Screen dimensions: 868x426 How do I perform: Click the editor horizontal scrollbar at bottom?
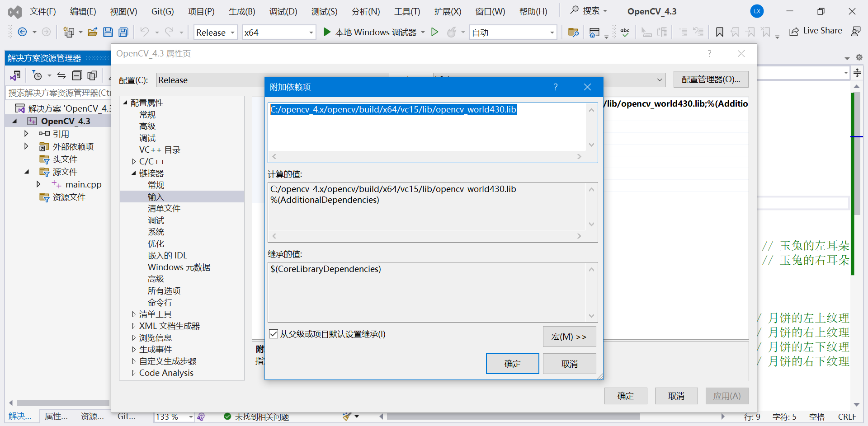point(513,417)
